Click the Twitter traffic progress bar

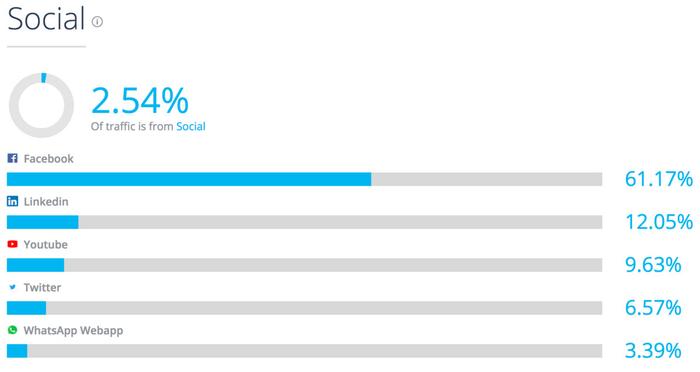coord(304,308)
